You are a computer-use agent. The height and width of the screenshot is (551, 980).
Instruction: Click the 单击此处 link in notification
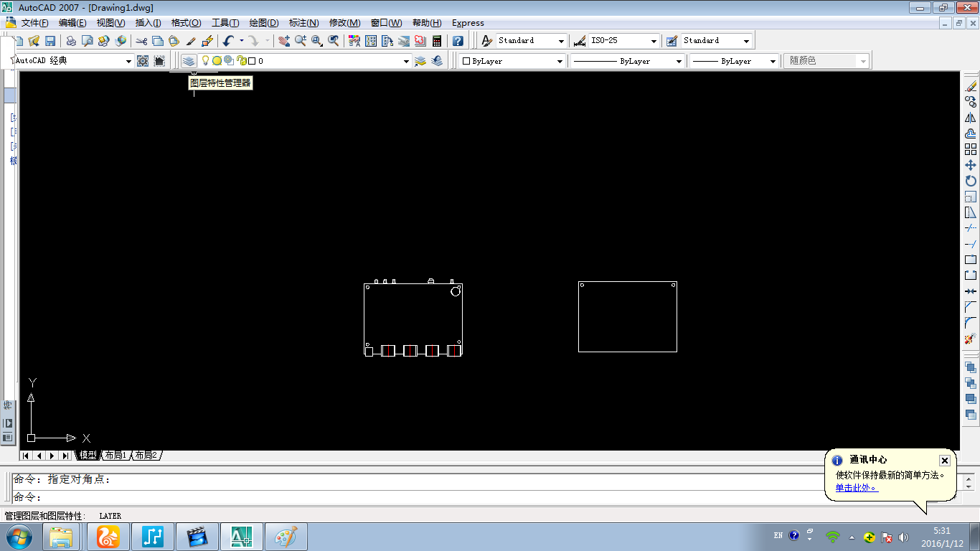pos(856,488)
